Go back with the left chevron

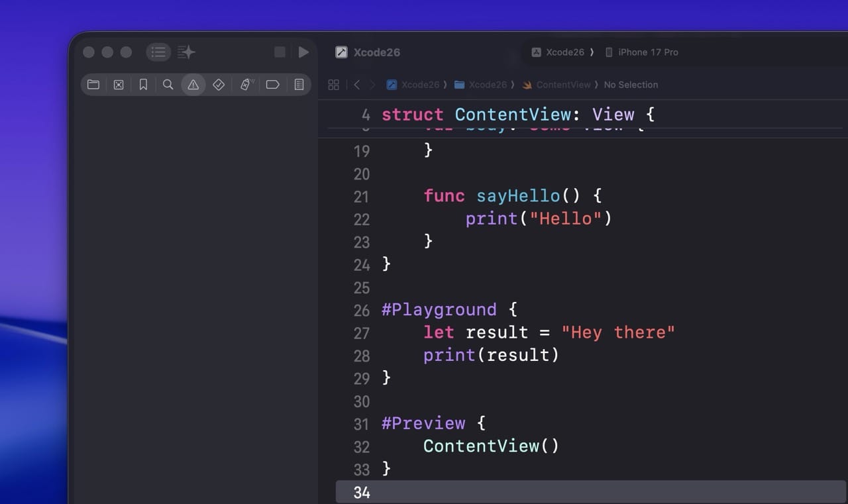[356, 85]
